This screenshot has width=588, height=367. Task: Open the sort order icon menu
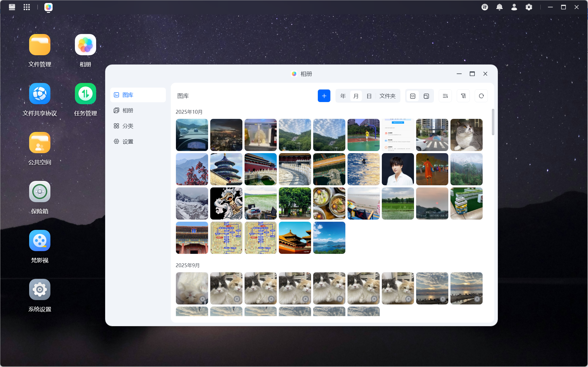445,96
